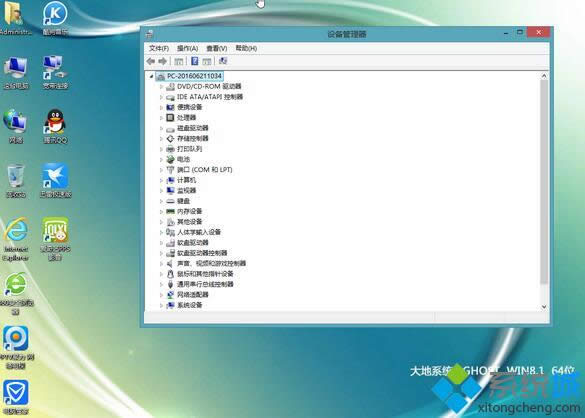Open the 查看(V) menu
The width and height of the screenshot is (585, 418).
[x=216, y=48]
